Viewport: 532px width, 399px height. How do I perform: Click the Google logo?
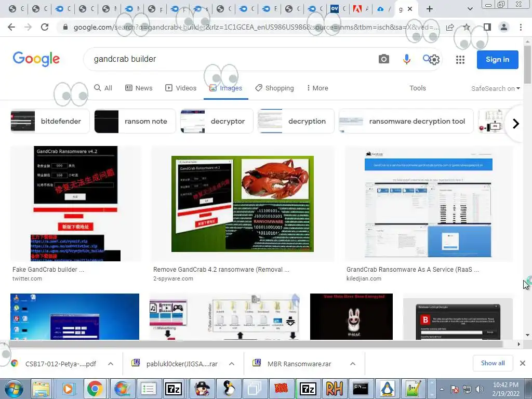pos(36,59)
